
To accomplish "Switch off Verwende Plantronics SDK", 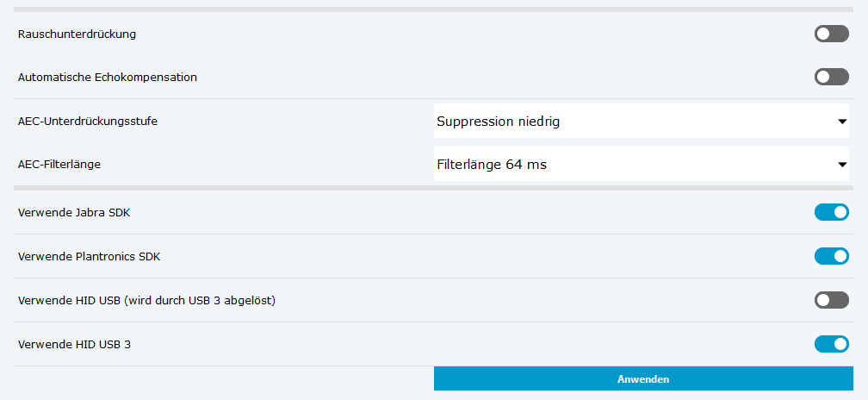I will pyautogui.click(x=831, y=256).
